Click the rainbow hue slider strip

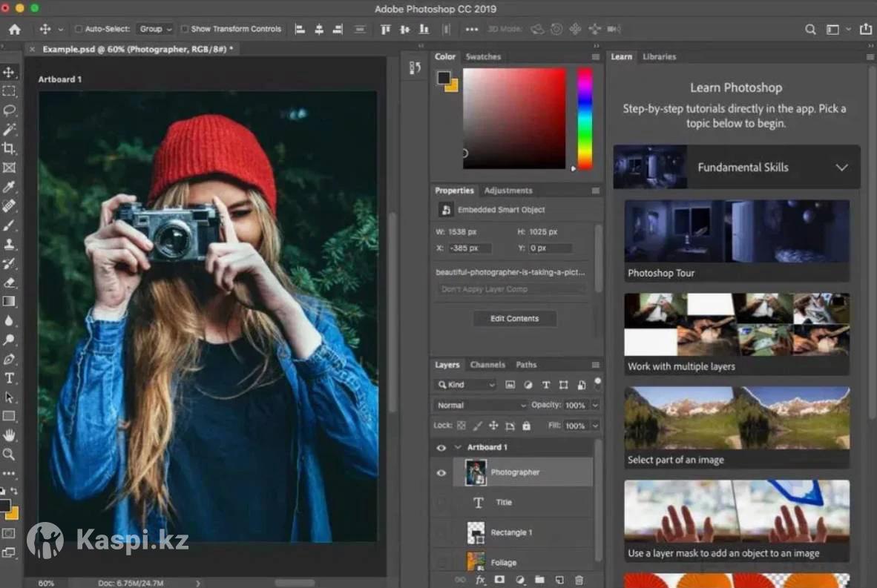585,119
